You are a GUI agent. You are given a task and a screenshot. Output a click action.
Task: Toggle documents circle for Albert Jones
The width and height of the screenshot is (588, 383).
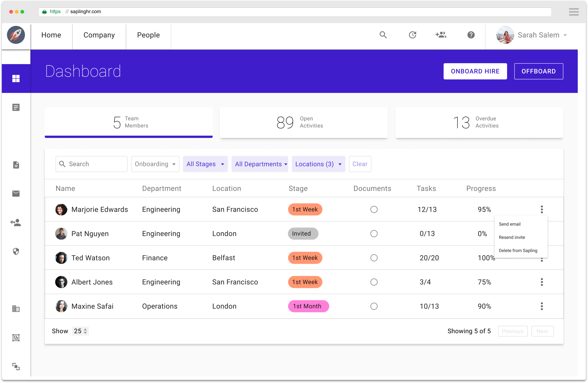[x=374, y=282]
